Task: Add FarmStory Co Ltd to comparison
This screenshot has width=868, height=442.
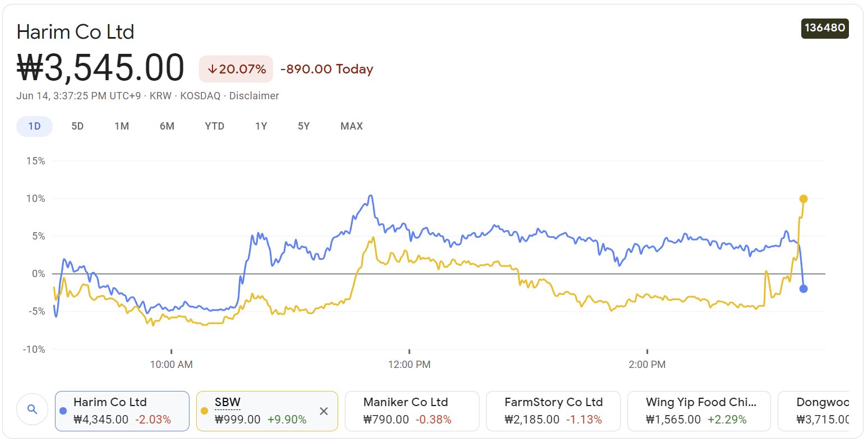Action: pos(553,411)
